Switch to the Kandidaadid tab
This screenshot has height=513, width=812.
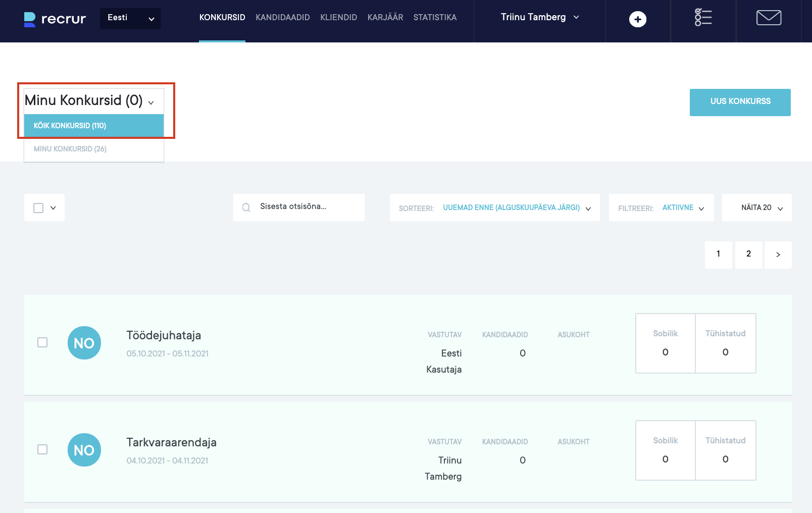tap(283, 18)
